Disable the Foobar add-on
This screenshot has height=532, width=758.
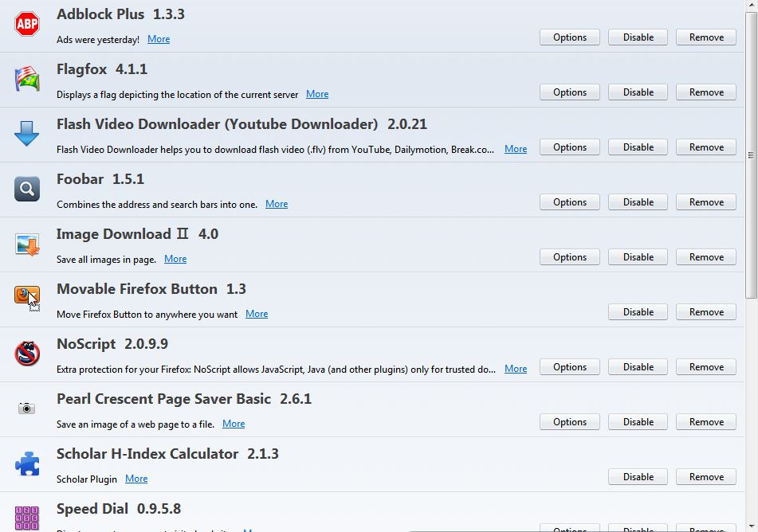pyautogui.click(x=638, y=202)
